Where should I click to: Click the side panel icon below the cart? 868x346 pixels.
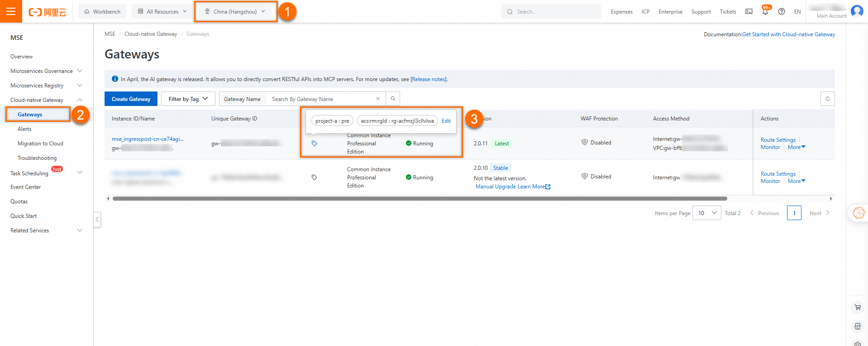click(858, 326)
